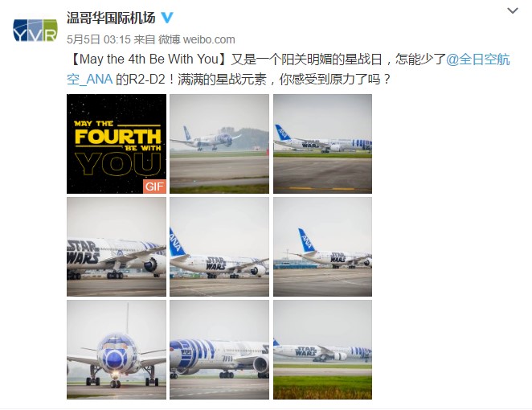This screenshot has height=410, width=532.
Task: Open the plane taking off photo
Action: (x=219, y=144)
